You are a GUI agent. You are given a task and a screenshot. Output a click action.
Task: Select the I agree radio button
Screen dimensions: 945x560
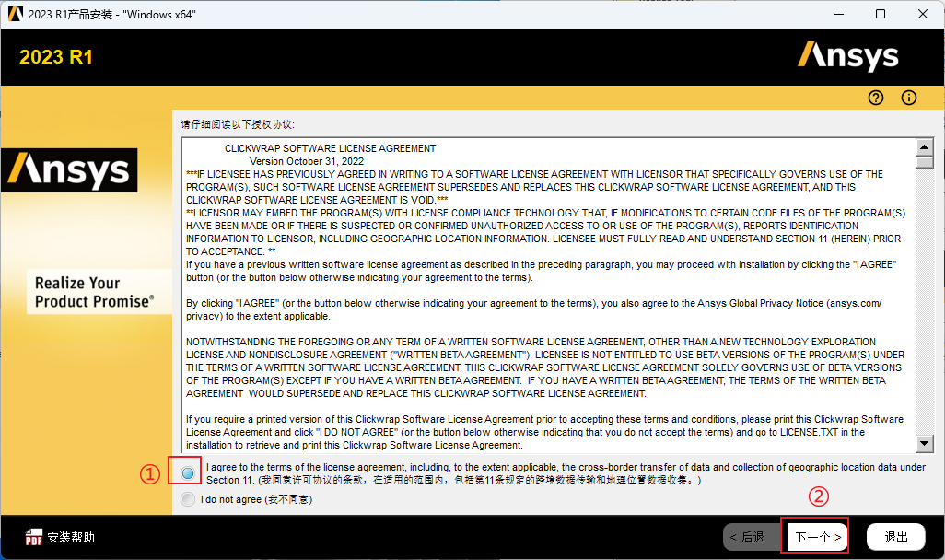[x=188, y=473]
